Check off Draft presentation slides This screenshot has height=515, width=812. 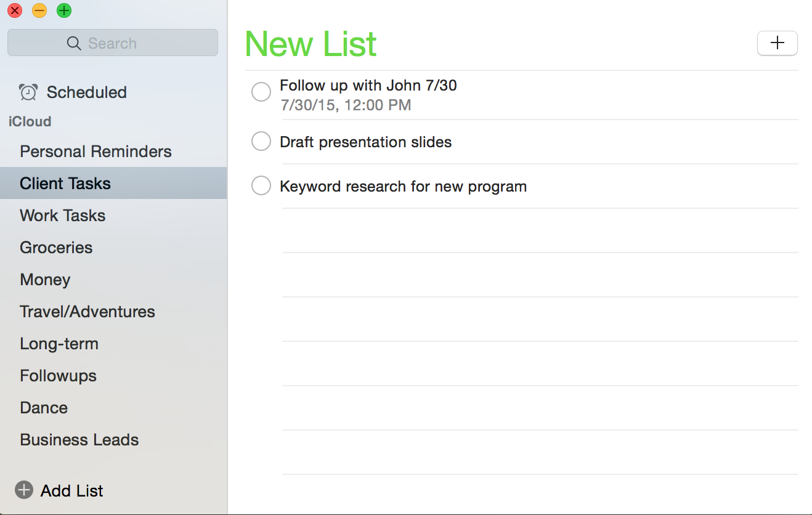(x=261, y=141)
